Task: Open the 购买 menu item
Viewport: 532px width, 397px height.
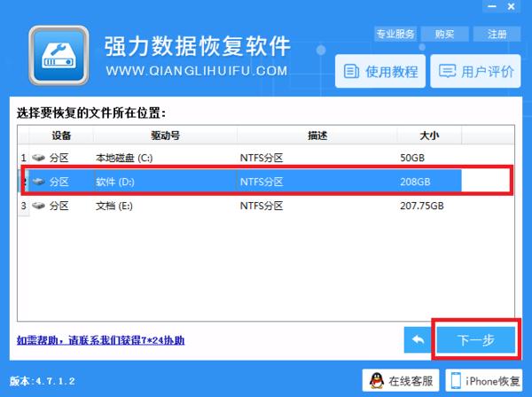Action: tap(444, 34)
